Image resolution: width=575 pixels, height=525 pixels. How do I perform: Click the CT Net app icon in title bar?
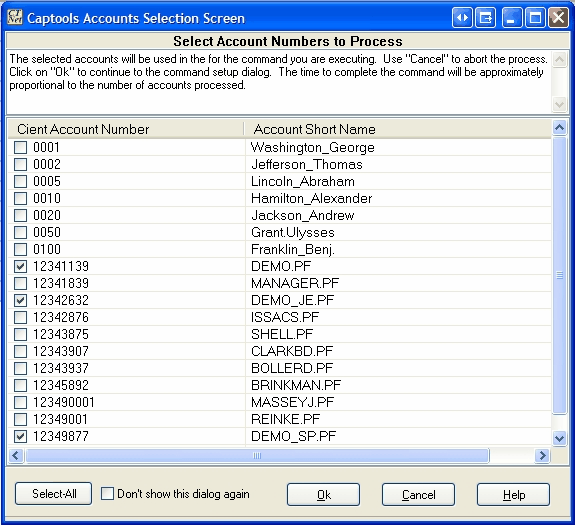click(15, 17)
